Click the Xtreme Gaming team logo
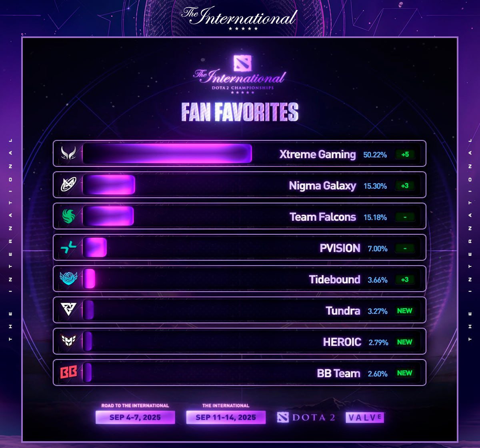 (68, 154)
